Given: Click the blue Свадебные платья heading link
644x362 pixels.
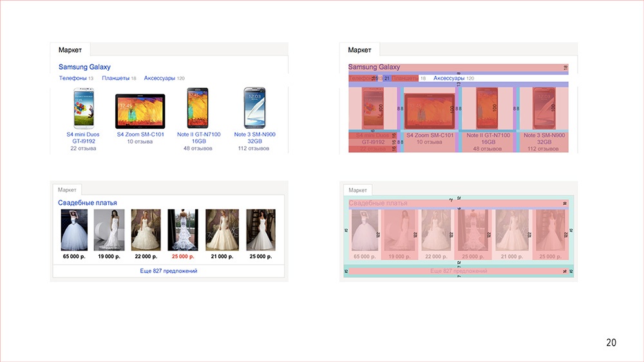Looking at the screenshot, I should (88, 202).
